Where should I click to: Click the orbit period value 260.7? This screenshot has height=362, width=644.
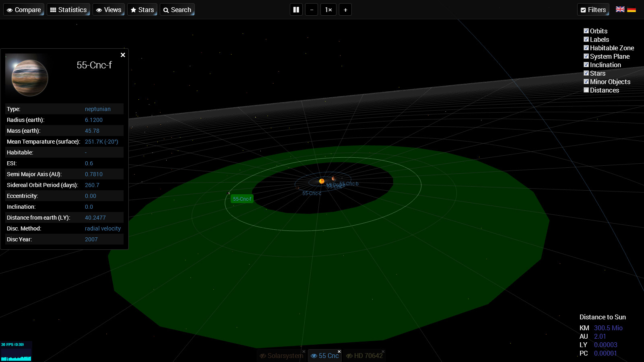tap(92, 185)
